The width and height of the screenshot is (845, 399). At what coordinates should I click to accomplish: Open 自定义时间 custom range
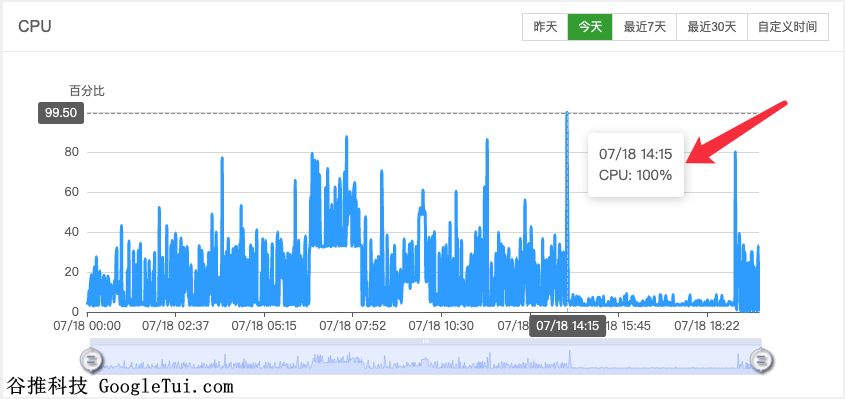[787, 27]
